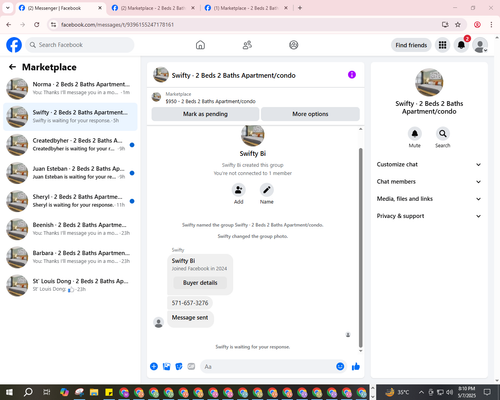
Task: Choose a sticker icon in composer
Action: tap(179, 367)
